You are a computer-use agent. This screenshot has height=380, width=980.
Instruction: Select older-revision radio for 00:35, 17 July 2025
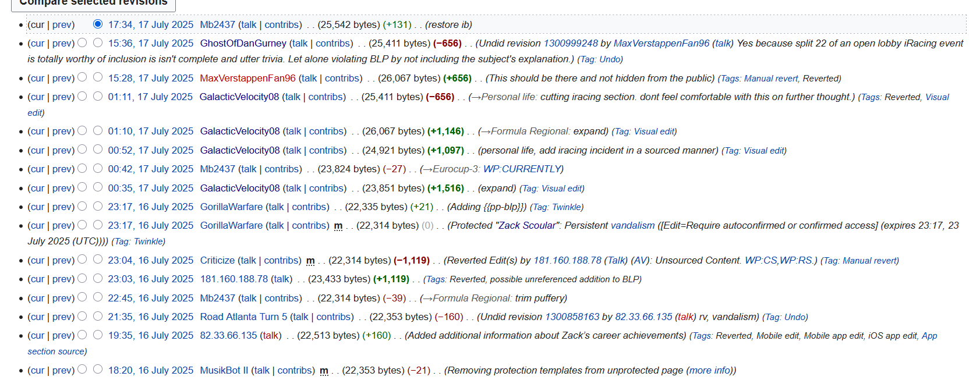82,187
